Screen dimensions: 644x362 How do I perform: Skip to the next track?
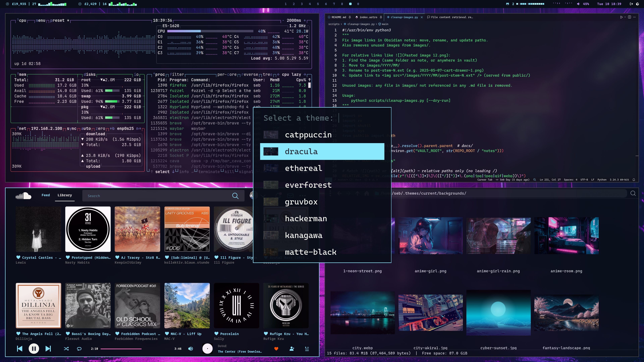48,349
